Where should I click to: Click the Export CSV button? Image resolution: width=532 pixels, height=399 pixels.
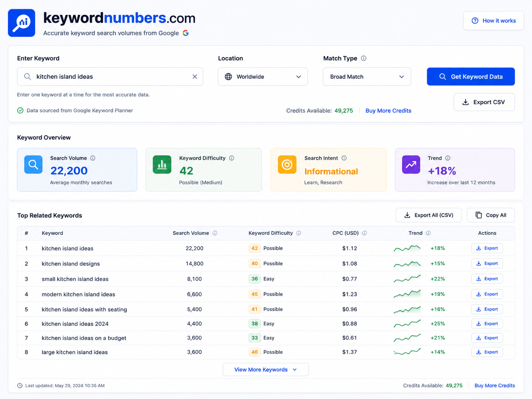click(x=484, y=102)
